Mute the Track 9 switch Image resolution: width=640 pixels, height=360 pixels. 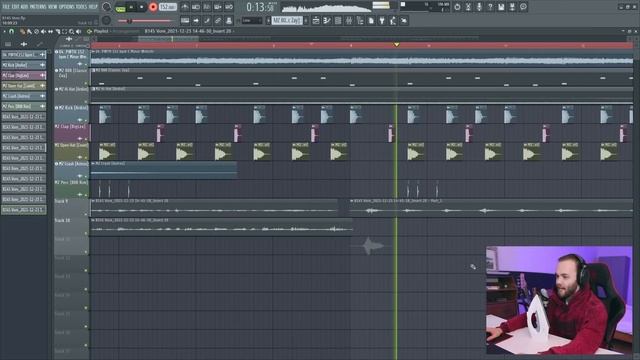click(x=86, y=214)
